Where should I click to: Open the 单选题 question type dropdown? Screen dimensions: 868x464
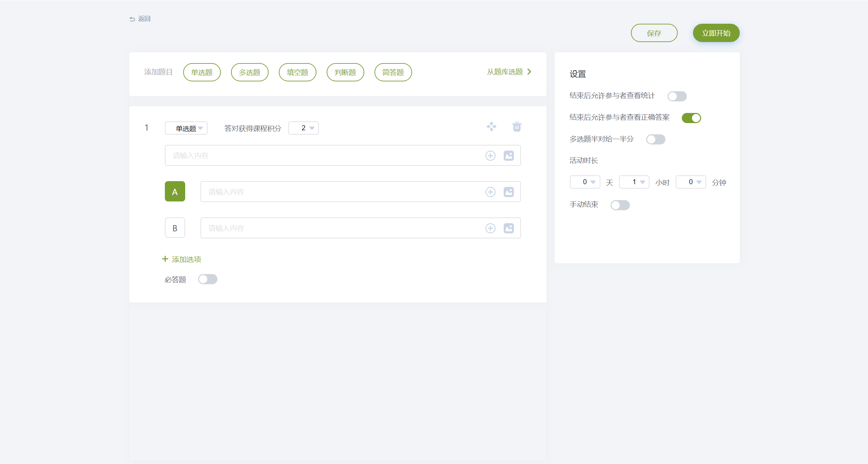click(x=186, y=128)
